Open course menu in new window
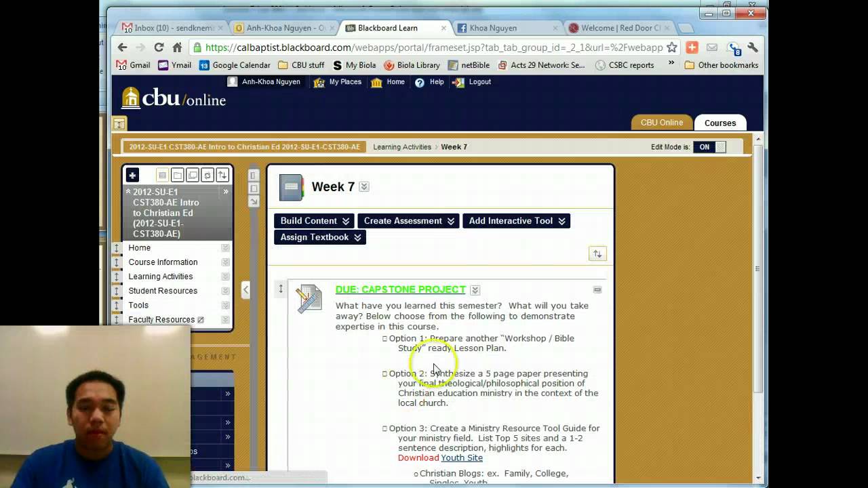Image resolution: width=868 pixels, height=488 pixels. tap(193, 175)
